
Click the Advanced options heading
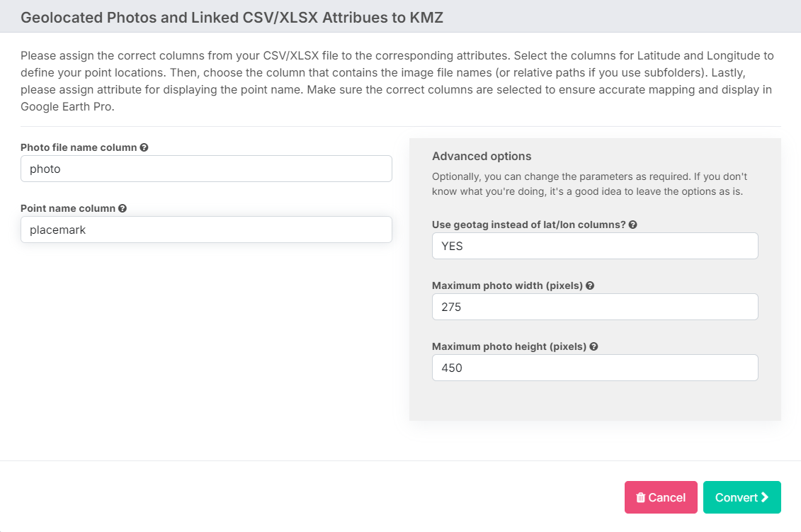[x=482, y=157]
